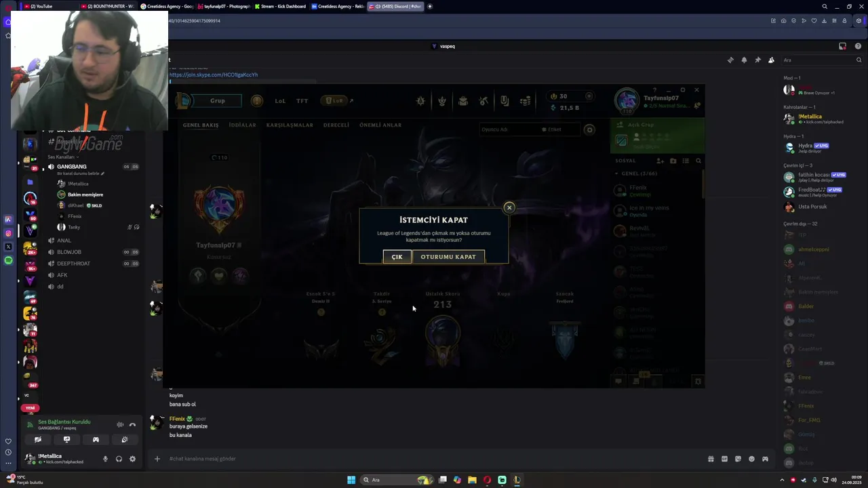Click OTURUMU KAPAT in the dialog
Viewport: 868px width, 488px height.
(448, 257)
